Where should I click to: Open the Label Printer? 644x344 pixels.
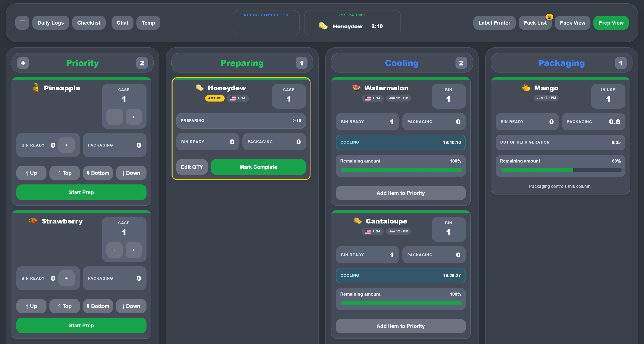(494, 23)
